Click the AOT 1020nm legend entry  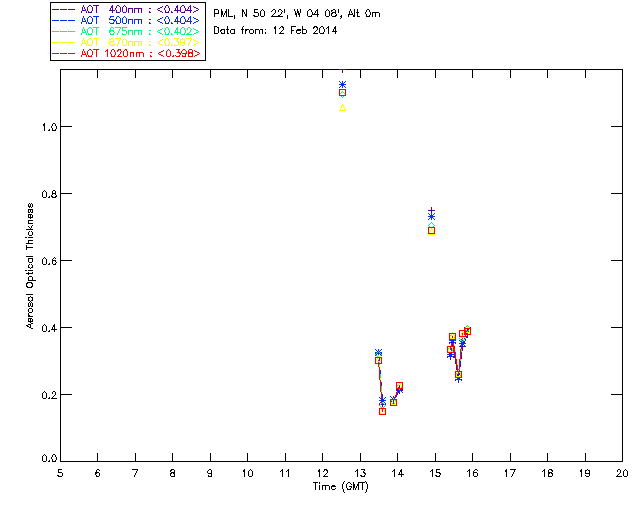pyautogui.click(x=126, y=53)
